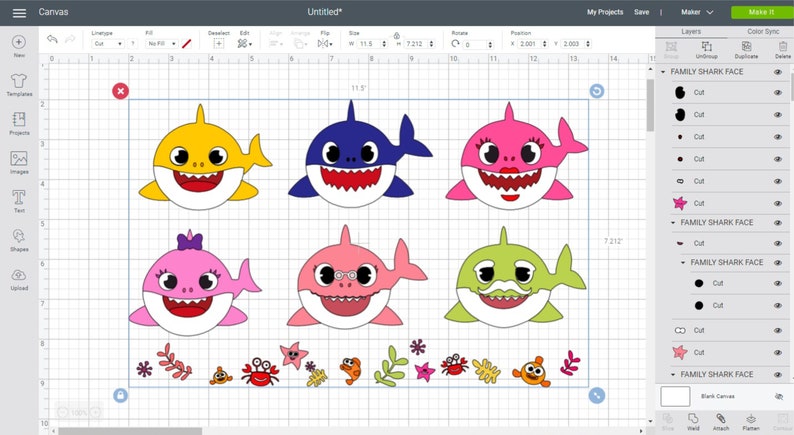Open the Linetype Cut dropdown
The height and width of the screenshot is (435, 794).
[x=108, y=44]
